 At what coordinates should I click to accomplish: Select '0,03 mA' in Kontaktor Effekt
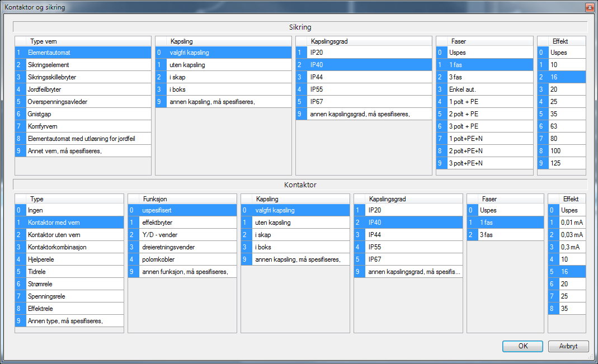click(x=572, y=235)
